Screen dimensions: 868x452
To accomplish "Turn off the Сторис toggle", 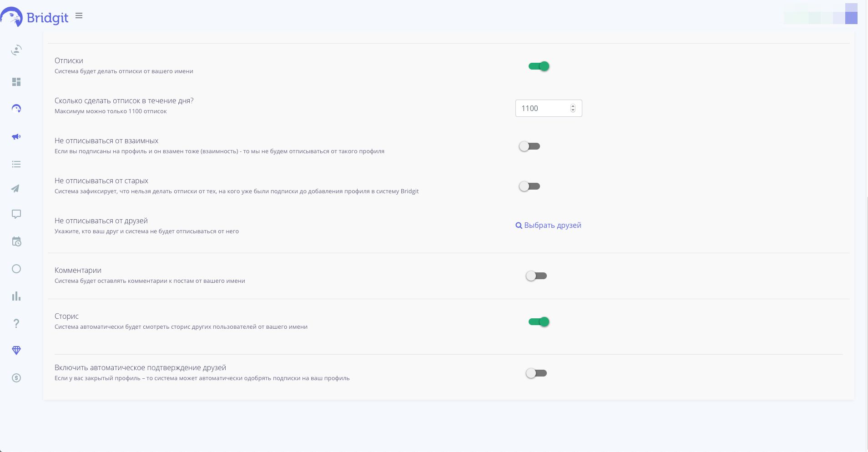I will [x=539, y=322].
